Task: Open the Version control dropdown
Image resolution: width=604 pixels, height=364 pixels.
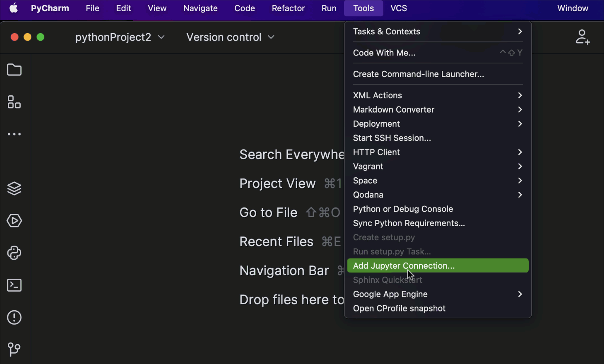Action: click(230, 37)
